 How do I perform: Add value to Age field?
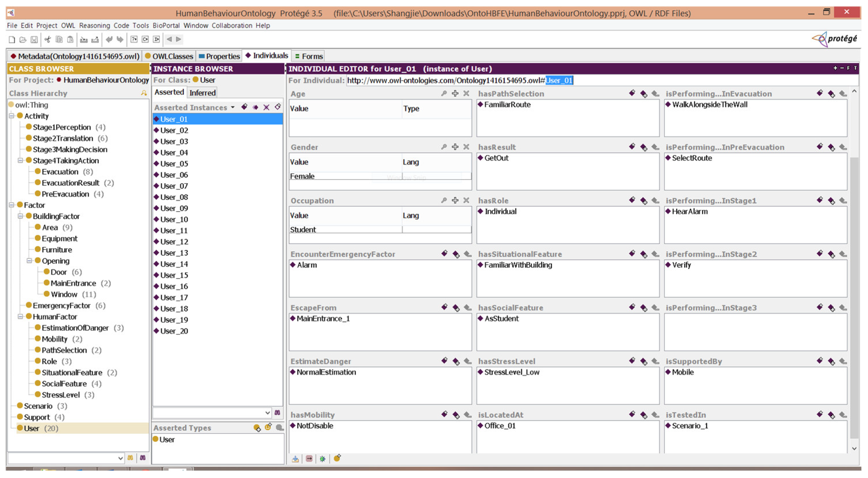click(455, 93)
